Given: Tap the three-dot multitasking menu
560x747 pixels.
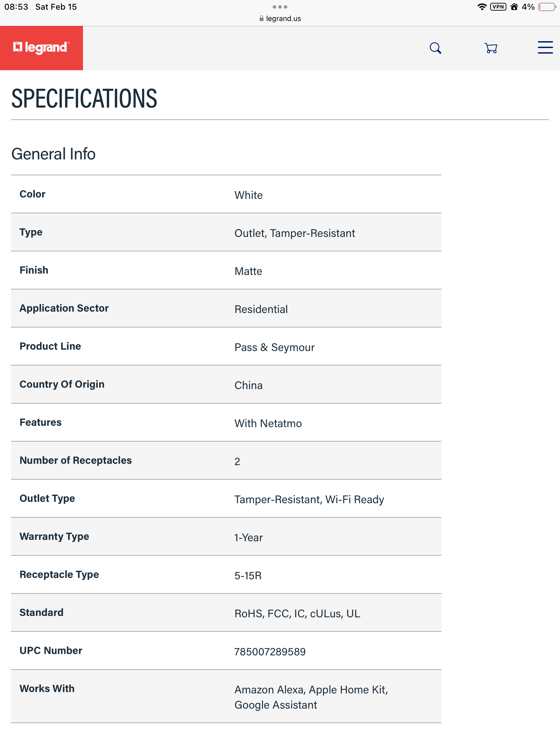Looking at the screenshot, I should tap(280, 7).
